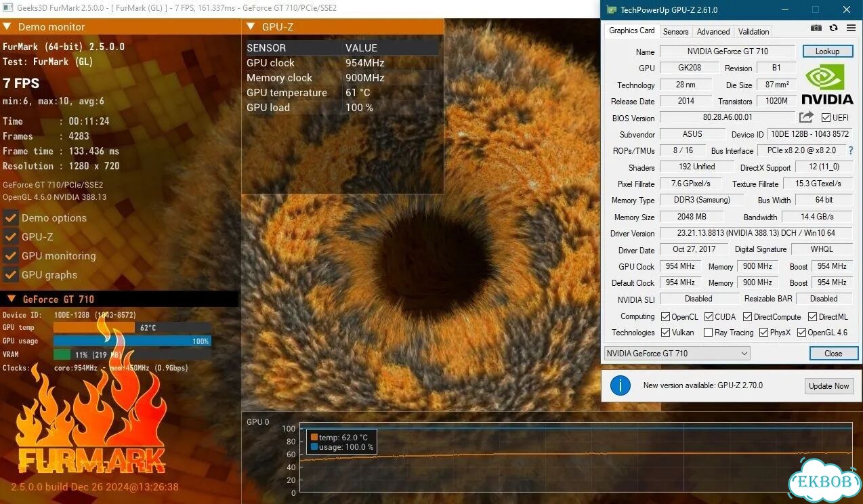Click the GPU usage blue bar
This screenshot has height=504, width=863.
(x=132, y=341)
